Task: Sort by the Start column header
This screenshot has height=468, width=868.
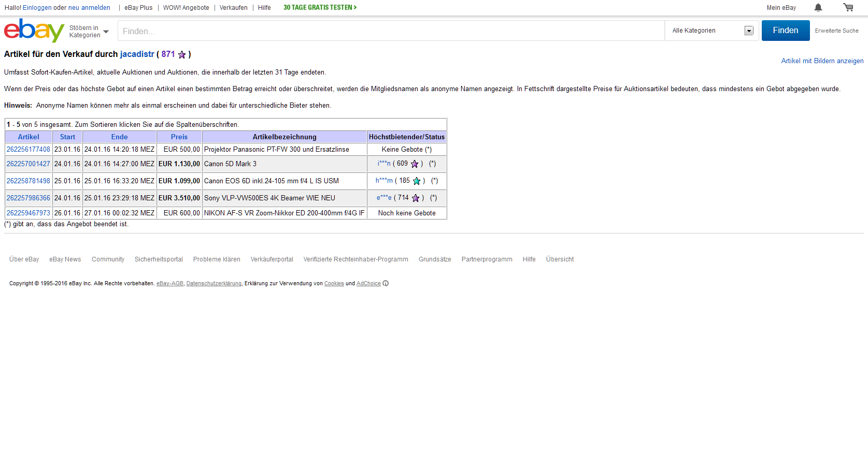Action: (x=67, y=137)
